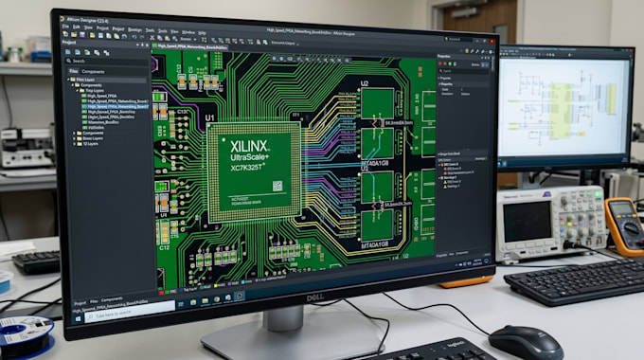Click the purple save toolbar icon
Viewport: 644px width, 360px height.
[x=82, y=34]
